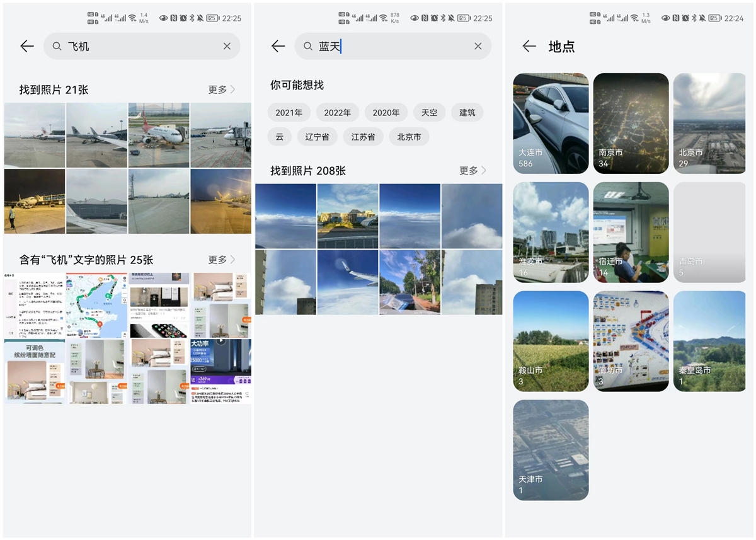The image size is (756, 540).
Task: Select the 天空 suggestion chip
Action: tap(429, 112)
